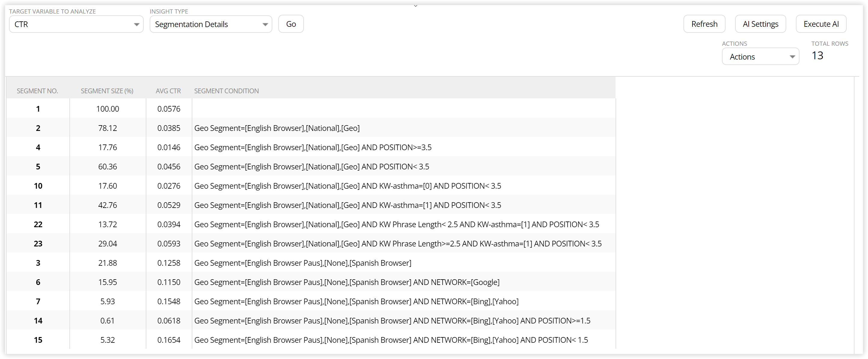Click the condition with KW-asthma=[0]
868x359 pixels.
pos(347,186)
